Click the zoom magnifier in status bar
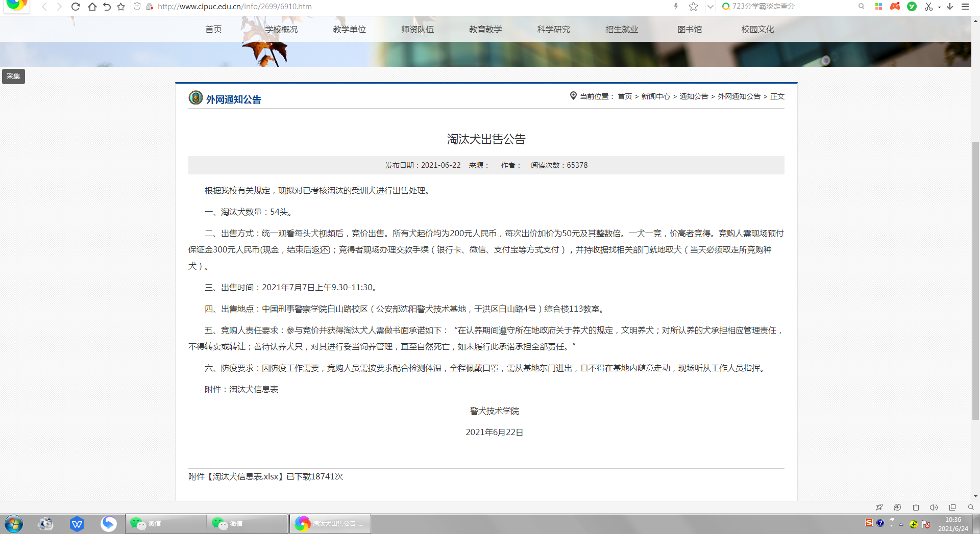This screenshot has width=980, height=534. [x=971, y=507]
